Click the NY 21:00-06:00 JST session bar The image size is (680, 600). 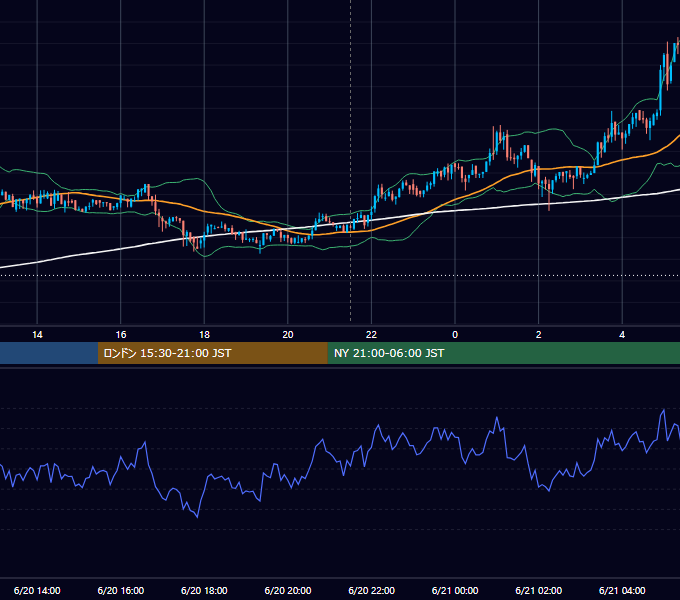(x=503, y=353)
